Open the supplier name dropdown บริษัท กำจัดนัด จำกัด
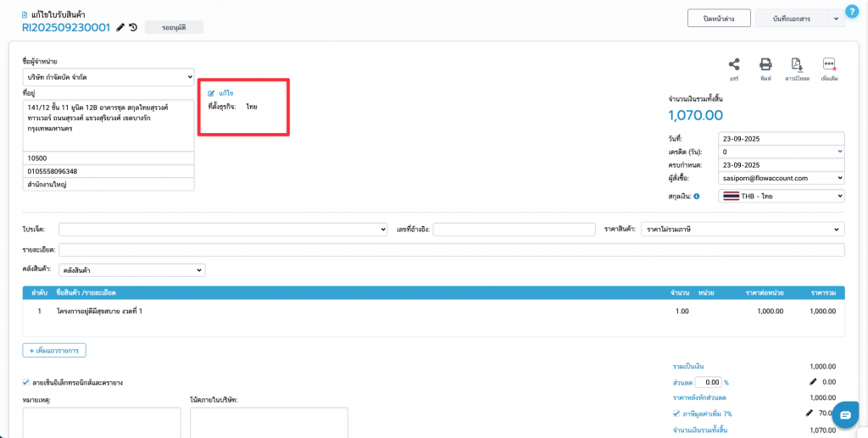This screenshot has height=438, width=868. (x=108, y=77)
